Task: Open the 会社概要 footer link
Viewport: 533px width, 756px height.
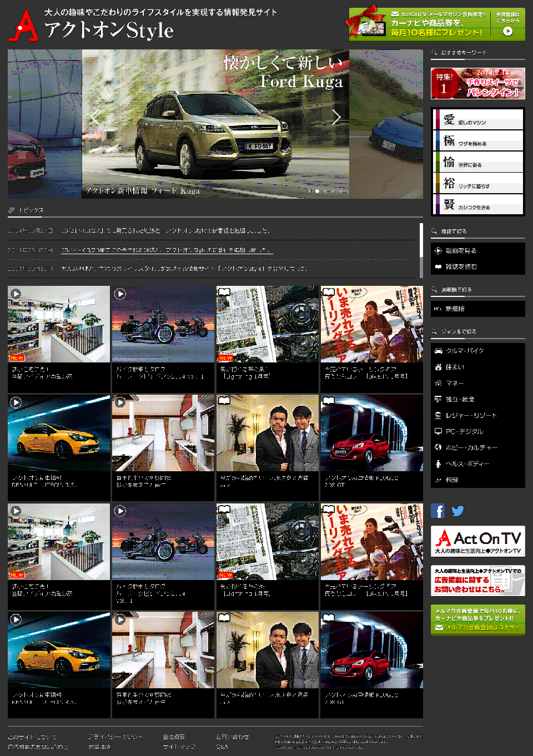Action: pos(174,737)
